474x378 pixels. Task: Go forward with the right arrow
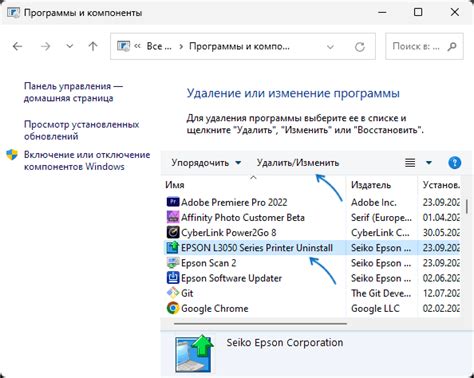45,46
